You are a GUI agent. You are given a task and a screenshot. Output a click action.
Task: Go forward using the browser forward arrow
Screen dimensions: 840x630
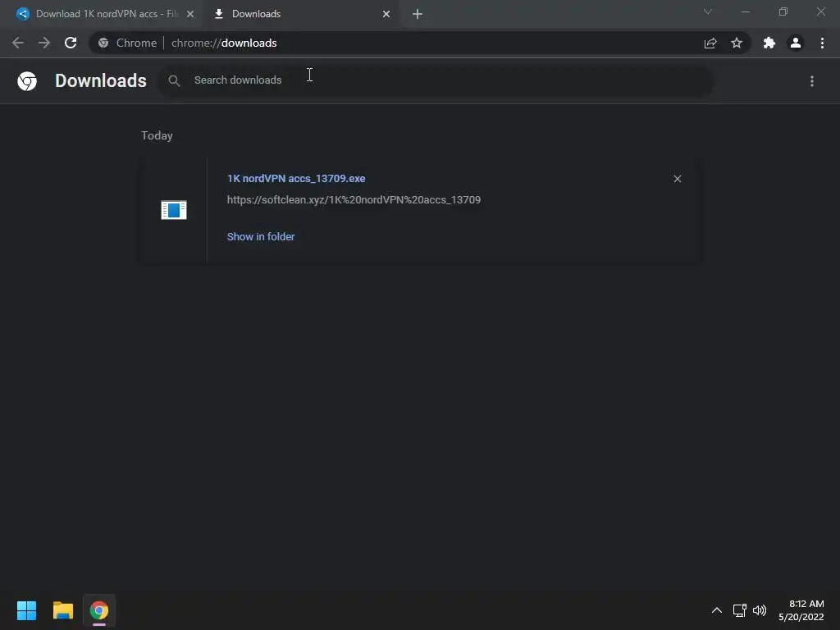(x=44, y=43)
